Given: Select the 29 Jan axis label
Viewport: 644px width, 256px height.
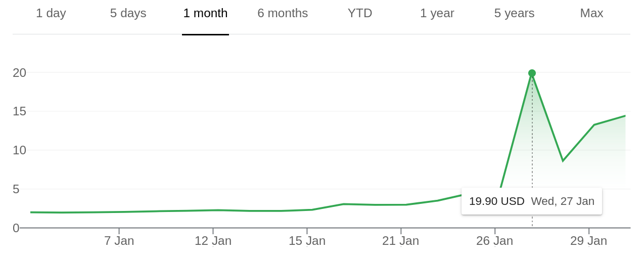Looking at the screenshot, I should (x=588, y=241).
